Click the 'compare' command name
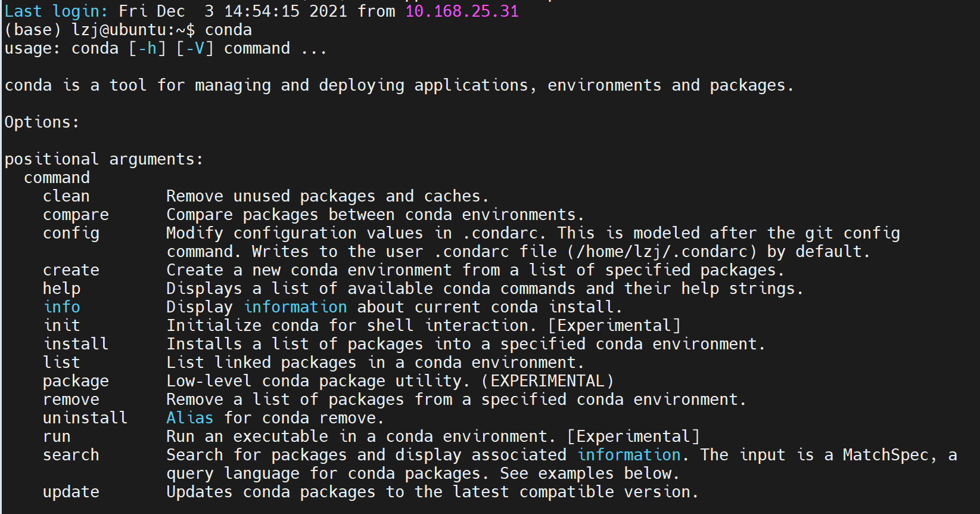Viewport: 980px width, 514px height. tap(76, 215)
